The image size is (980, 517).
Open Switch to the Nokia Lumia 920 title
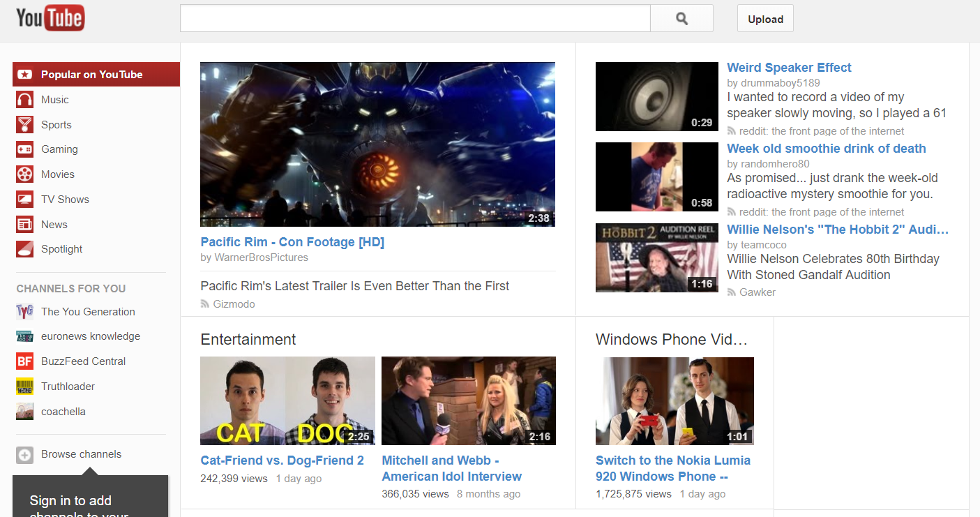[673, 468]
